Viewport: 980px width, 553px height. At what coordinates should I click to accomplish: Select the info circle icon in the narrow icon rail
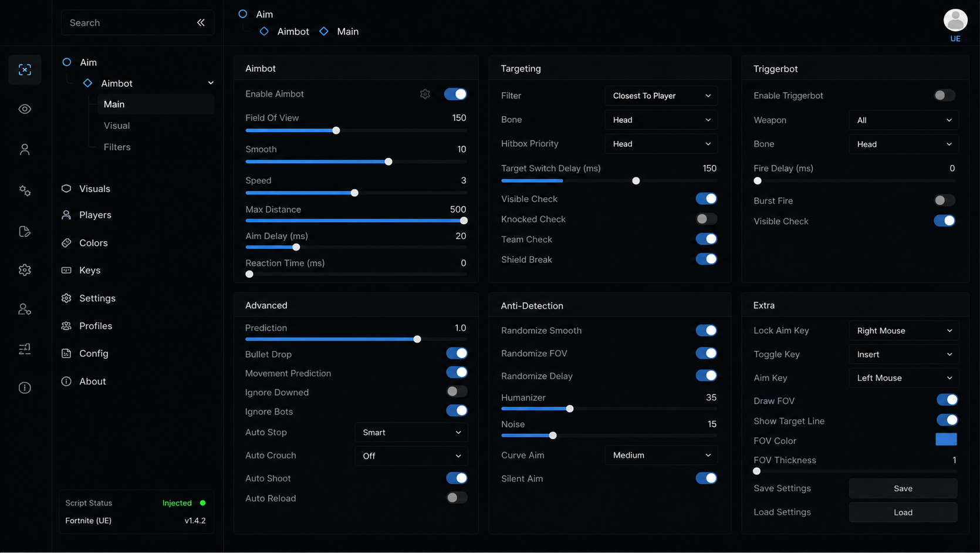coord(25,388)
